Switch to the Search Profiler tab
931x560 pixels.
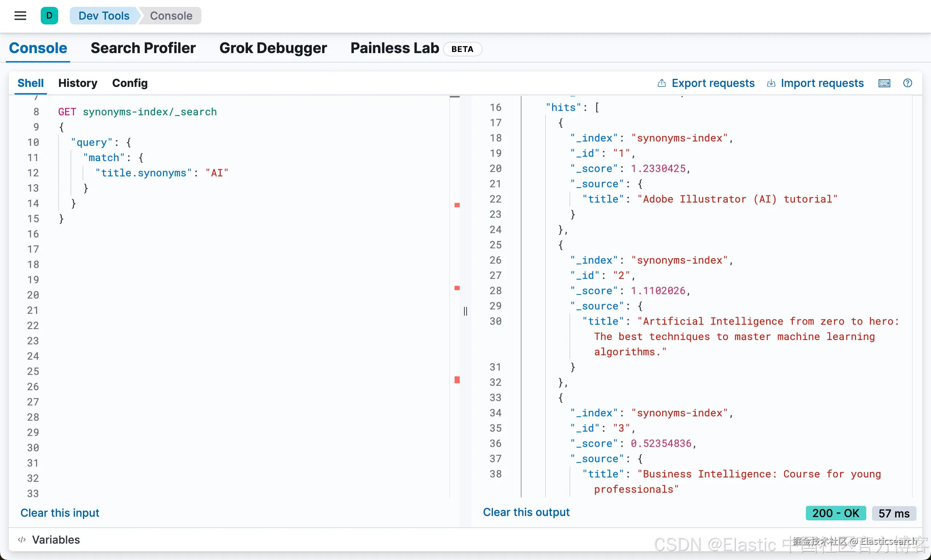click(x=143, y=48)
